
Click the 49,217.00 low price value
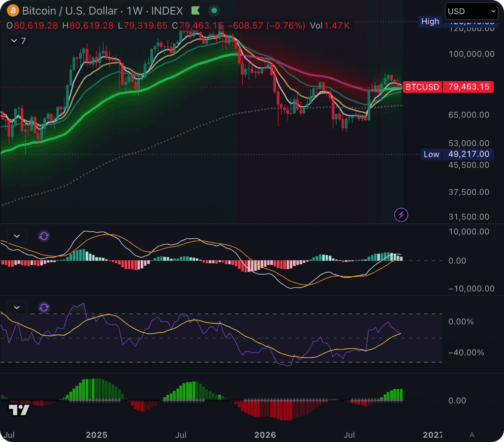tap(469, 154)
